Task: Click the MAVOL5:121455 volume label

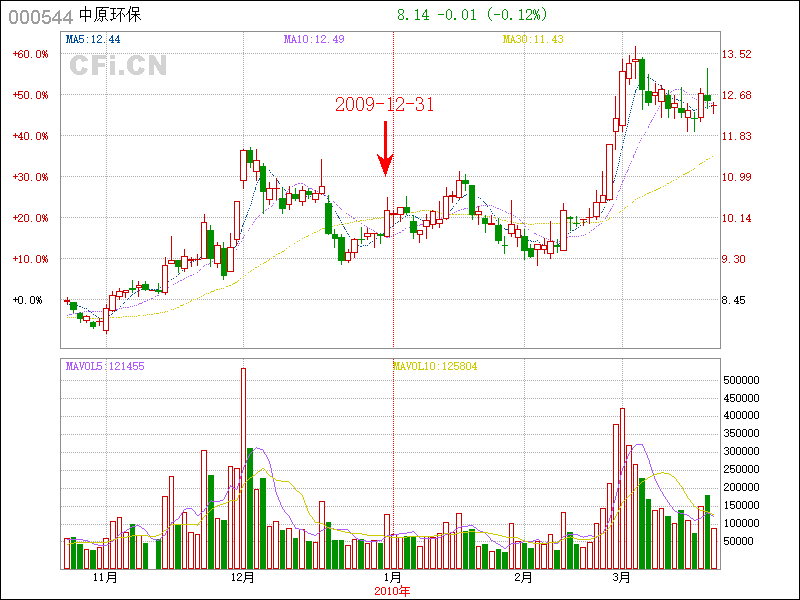Action: (x=105, y=366)
